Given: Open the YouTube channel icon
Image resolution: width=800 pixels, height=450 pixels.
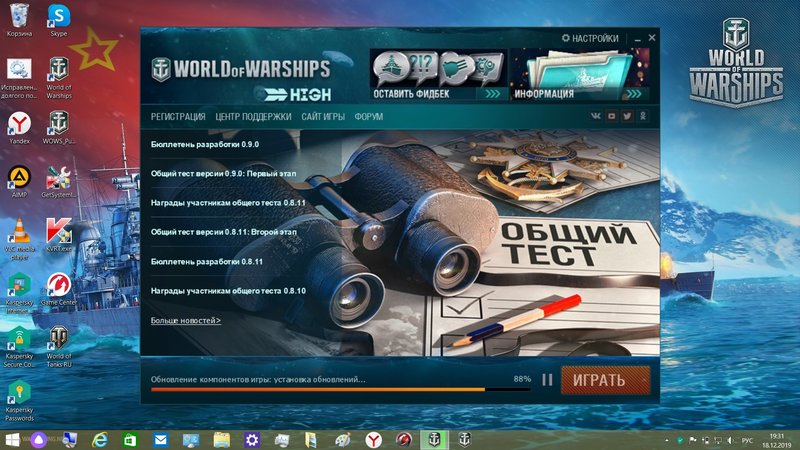Looking at the screenshot, I should point(611,116).
